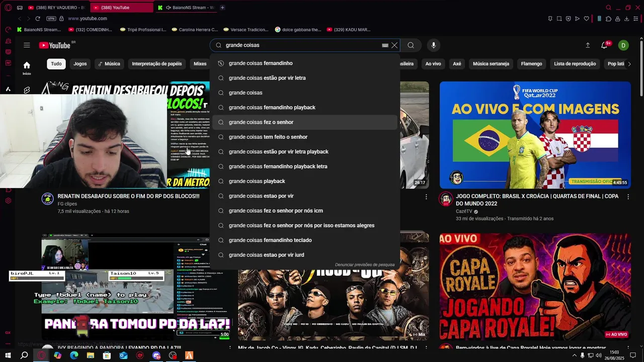Click the search magnifier button
Image resolution: width=644 pixels, height=362 pixels.
411,45
